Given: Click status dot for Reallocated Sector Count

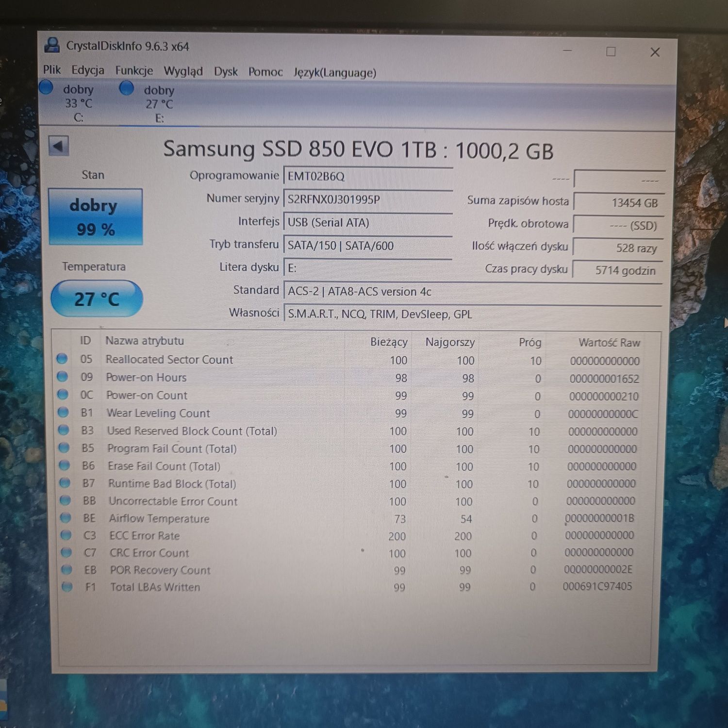Looking at the screenshot, I should [x=62, y=359].
